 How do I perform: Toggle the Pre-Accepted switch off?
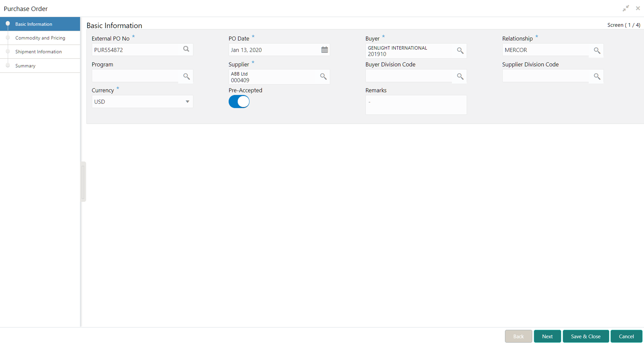[239, 101]
